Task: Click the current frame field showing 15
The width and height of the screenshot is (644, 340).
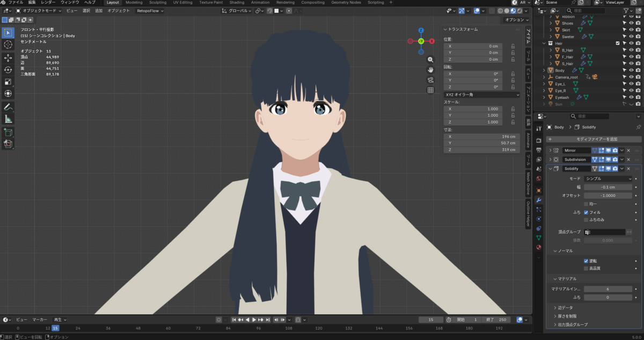Action: pyautogui.click(x=431, y=320)
